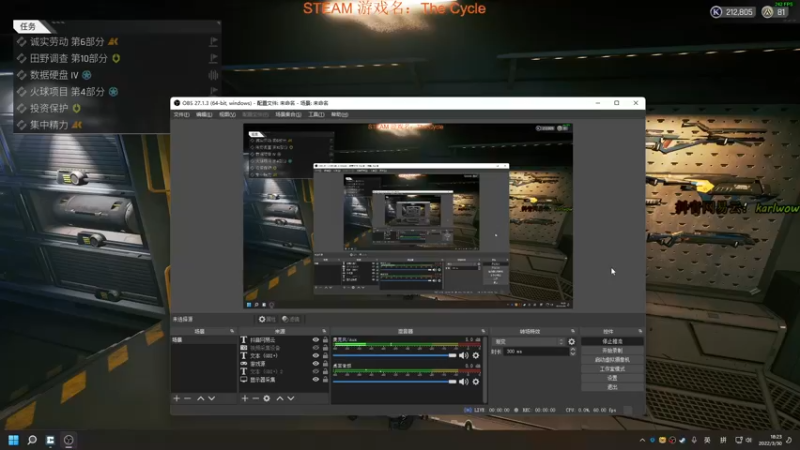Image resolution: width=800 pixels, height=450 pixels.
Task: Open Mic/Aux channel settings gear
Action: click(x=476, y=356)
